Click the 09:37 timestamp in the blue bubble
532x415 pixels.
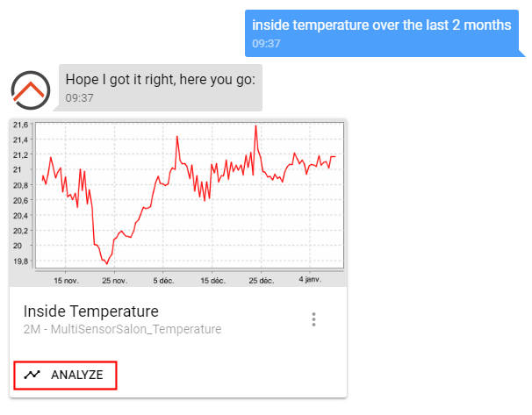266,42
